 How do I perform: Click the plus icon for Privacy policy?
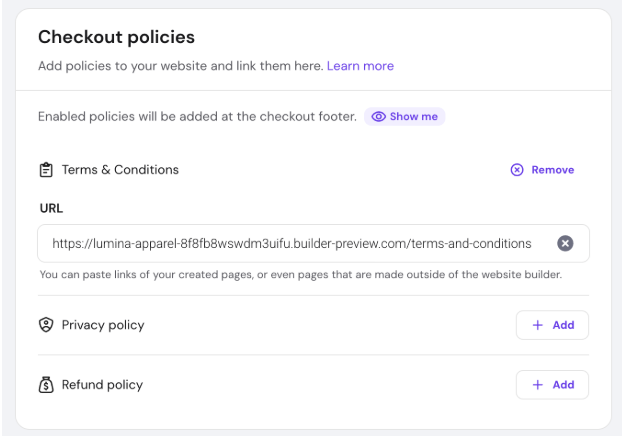click(537, 325)
